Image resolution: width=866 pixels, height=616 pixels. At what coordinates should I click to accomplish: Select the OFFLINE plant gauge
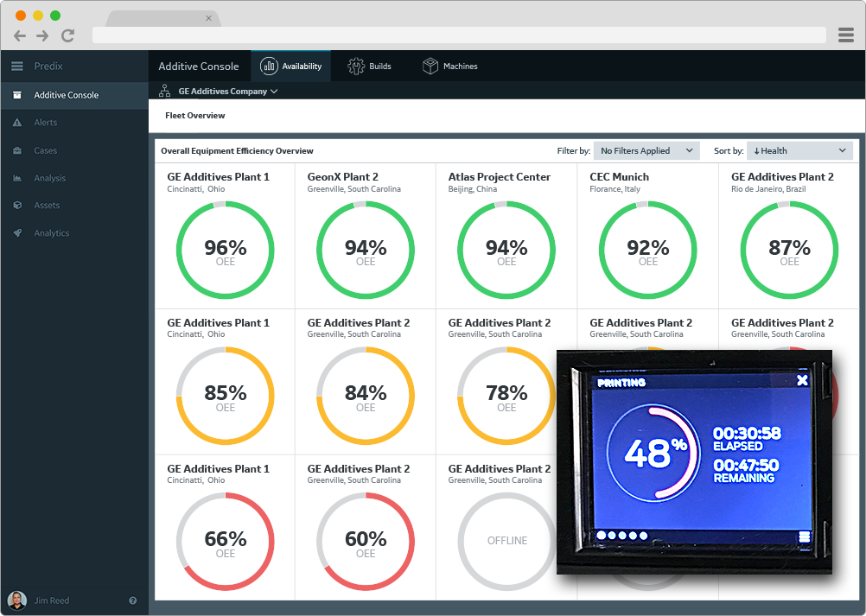point(506,542)
